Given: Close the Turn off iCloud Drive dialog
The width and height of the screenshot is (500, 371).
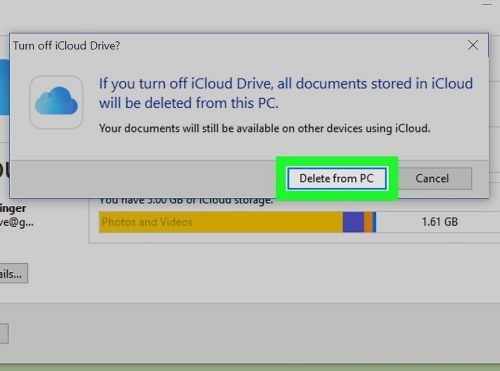Looking at the screenshot, I should pyautogui.click(x=473, y=45).
